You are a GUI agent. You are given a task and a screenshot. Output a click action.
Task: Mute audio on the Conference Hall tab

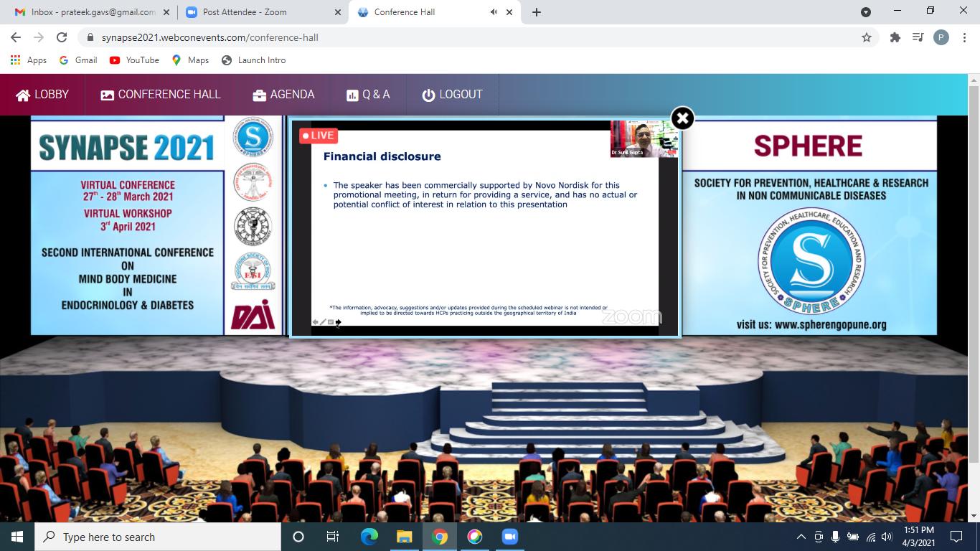click(x=494, y=12)
